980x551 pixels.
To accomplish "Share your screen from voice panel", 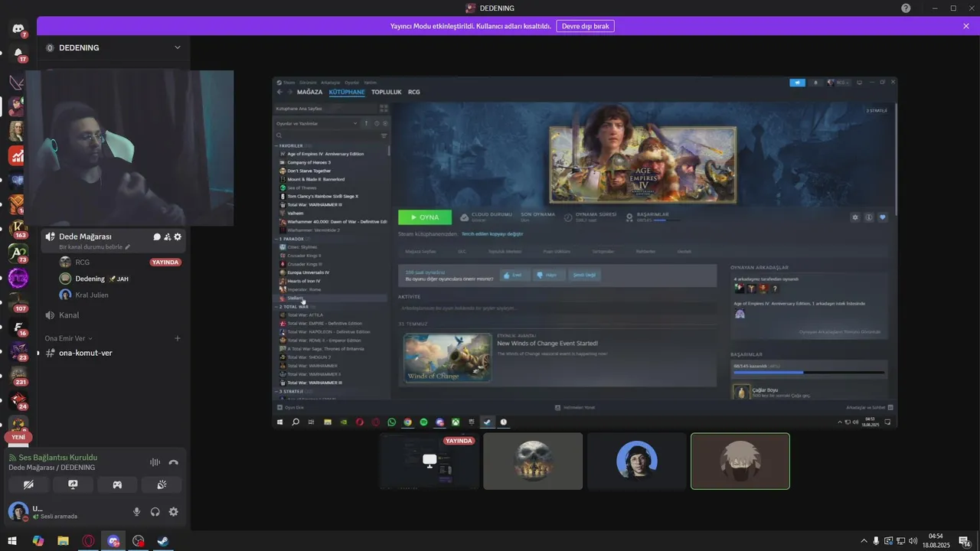I will (73, 484).
